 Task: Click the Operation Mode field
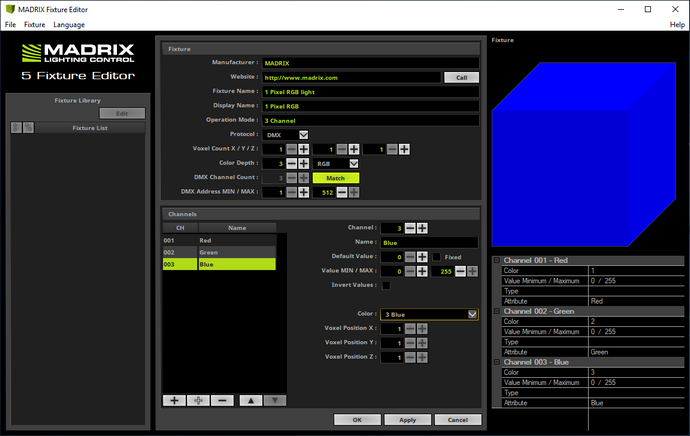[x=371, y=121]
